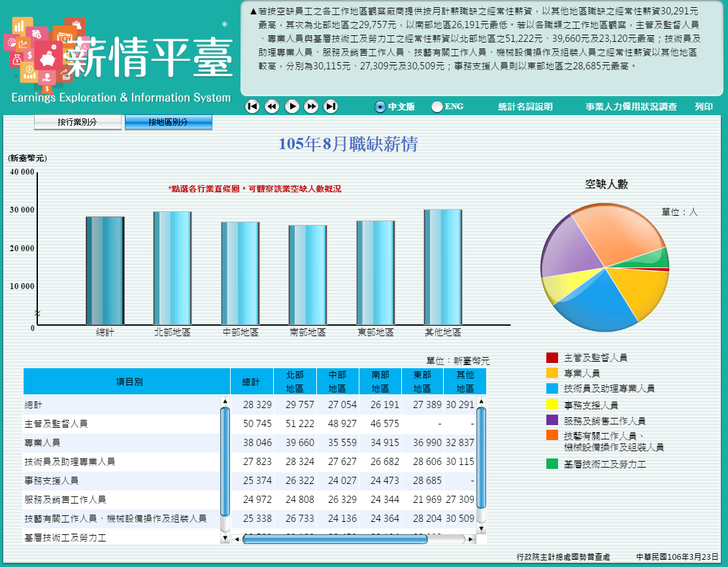Jump to the first page with skip-back icon

pos(252,106)
